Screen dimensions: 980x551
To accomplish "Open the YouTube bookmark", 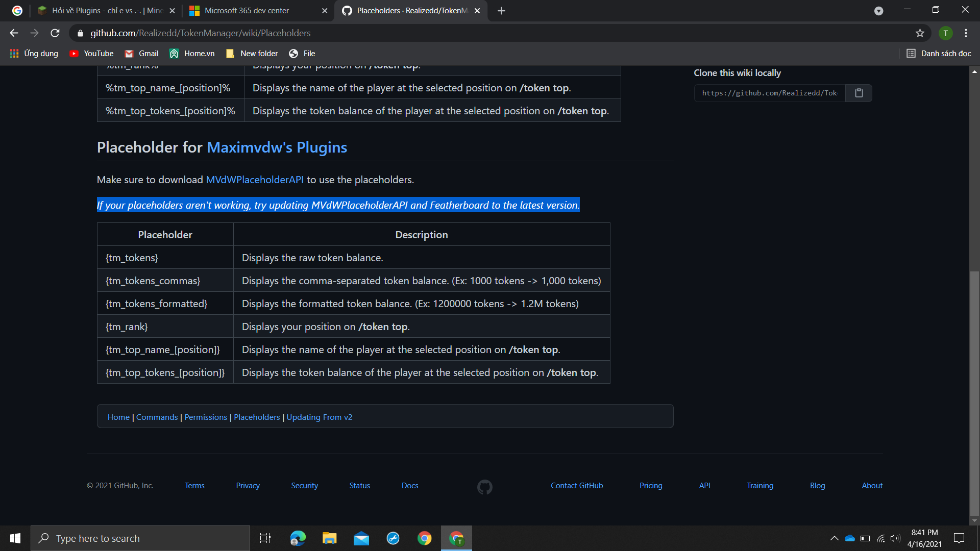I will point(92,54).
